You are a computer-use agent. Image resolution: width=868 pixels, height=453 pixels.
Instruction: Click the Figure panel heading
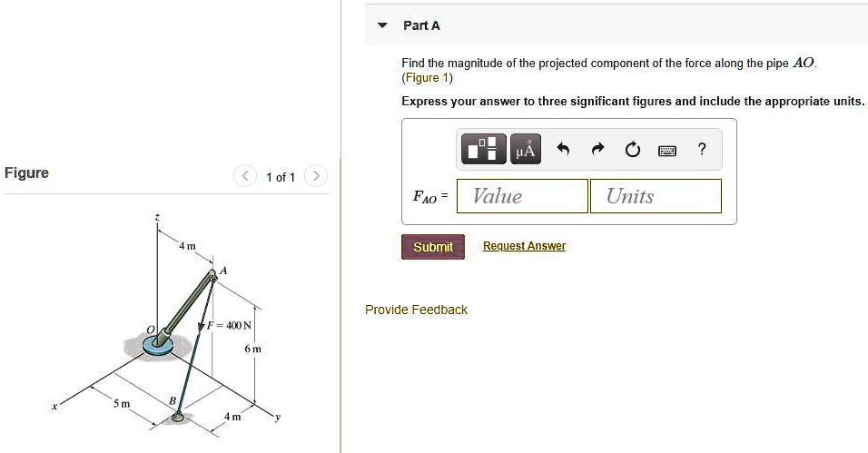pyautogui.click(x=26, y=173)
